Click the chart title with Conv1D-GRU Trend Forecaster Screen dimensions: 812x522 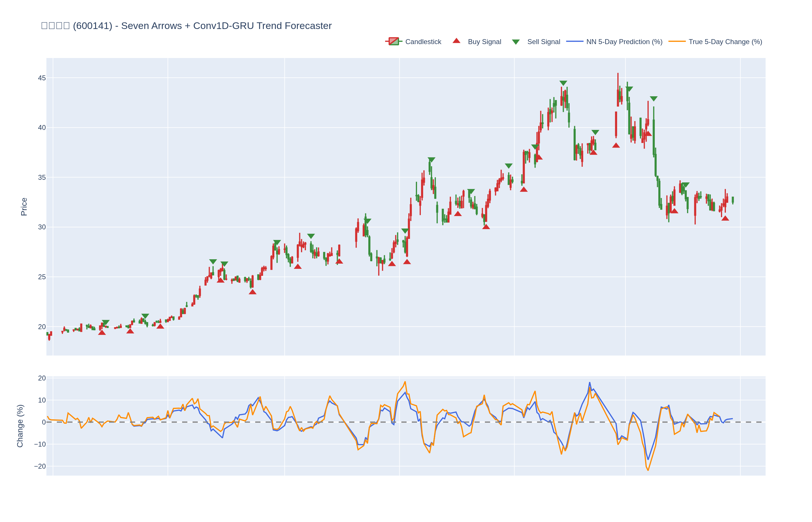tap(186, 26)
